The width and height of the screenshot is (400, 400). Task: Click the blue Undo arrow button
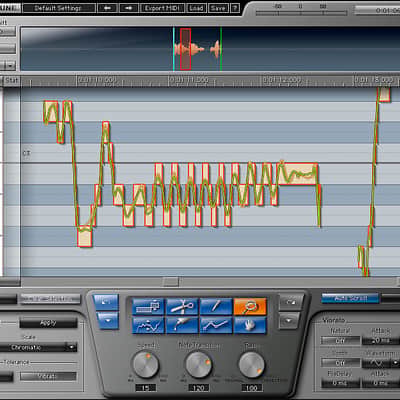pos(106,302)
